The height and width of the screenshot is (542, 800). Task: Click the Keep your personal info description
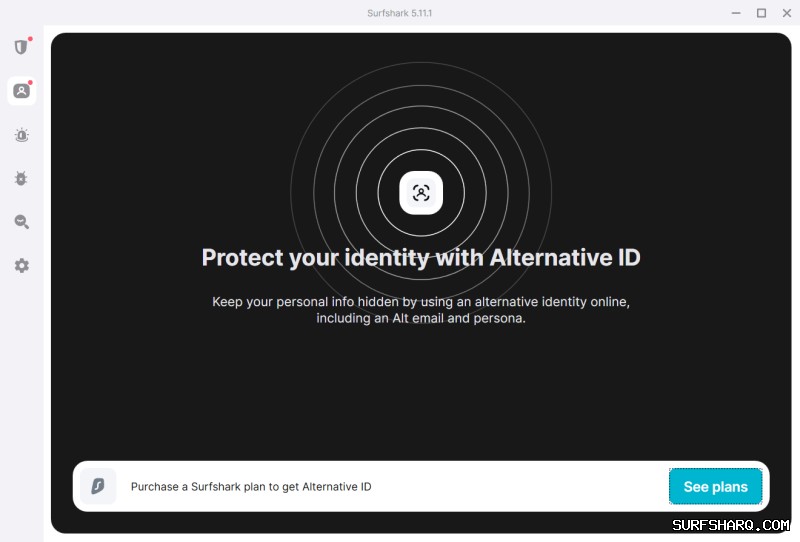(421, 310)
